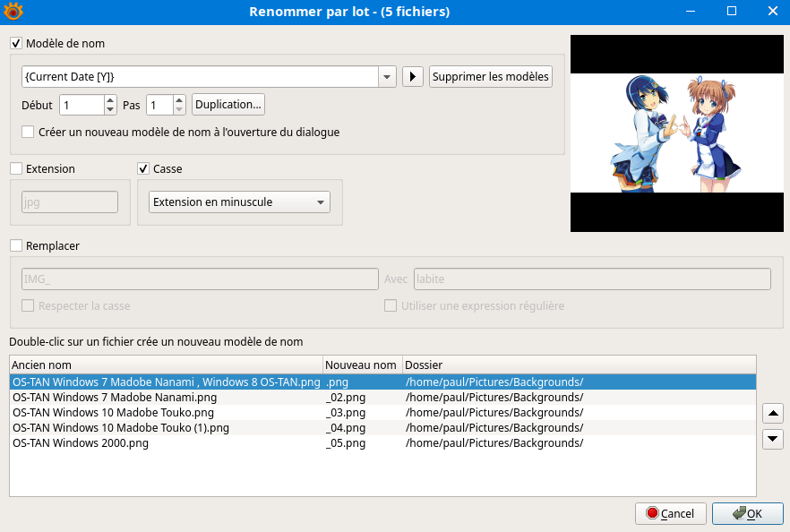Select the row OS-TAN Windows 10 Madobe Touko.png

[x=382, y=412]
